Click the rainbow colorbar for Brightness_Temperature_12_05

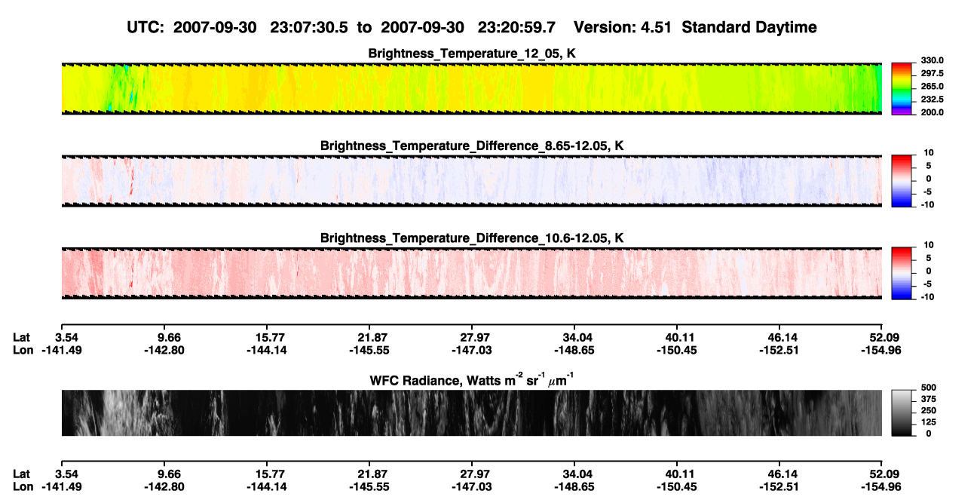(903, 88)
